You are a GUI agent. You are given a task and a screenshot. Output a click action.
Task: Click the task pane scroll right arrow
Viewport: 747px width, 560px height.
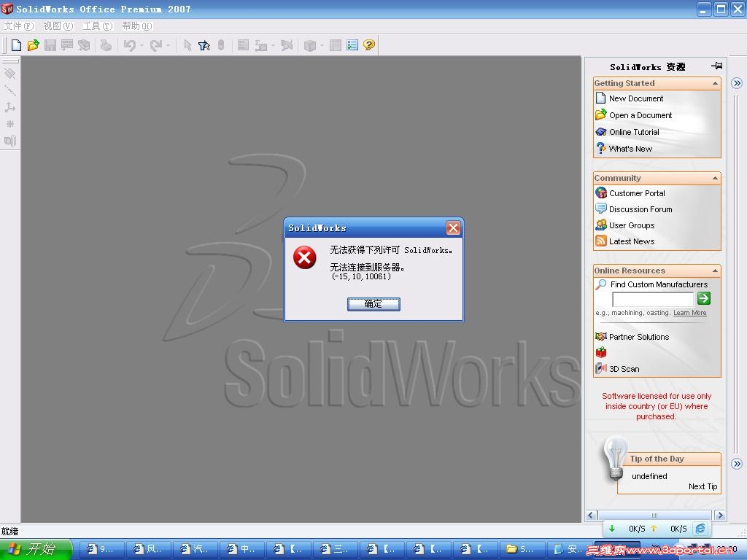(720, 516)
